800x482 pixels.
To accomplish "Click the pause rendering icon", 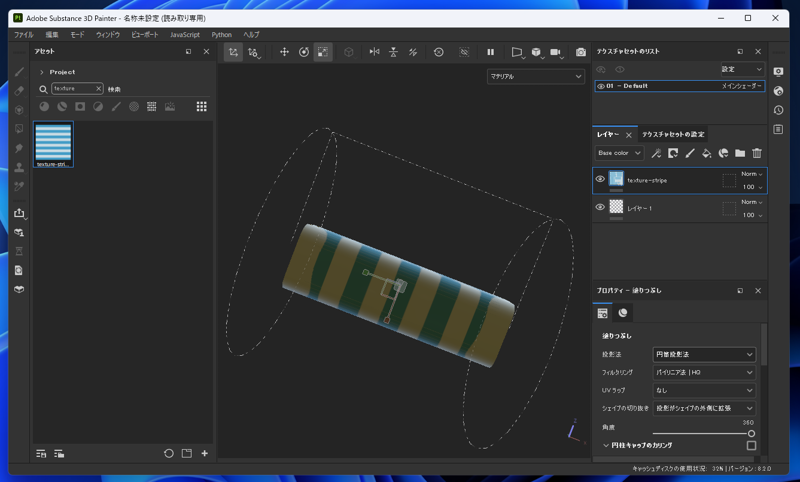I will (490, 52).
